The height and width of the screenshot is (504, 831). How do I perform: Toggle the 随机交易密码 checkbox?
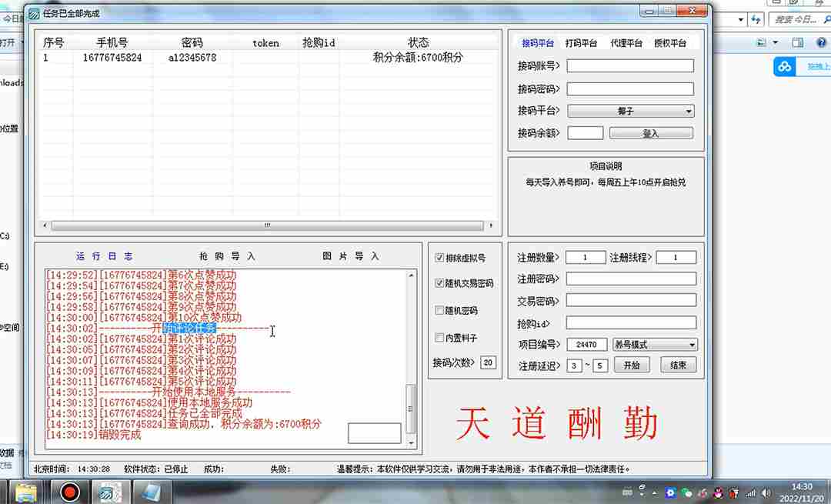click(439, 283)
